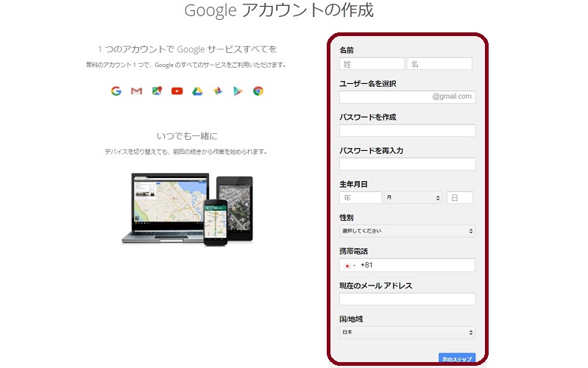Click the パスワードを作成 password field
This screenshot has height=368, width=588.
(x=407, y=130)
